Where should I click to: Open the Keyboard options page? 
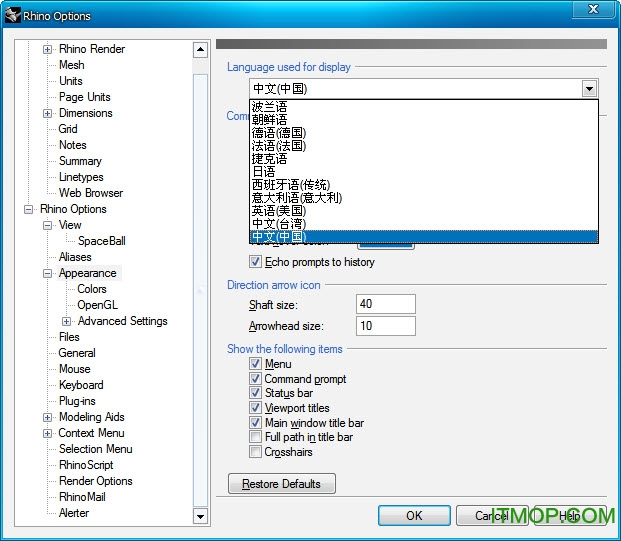[81, 385]
